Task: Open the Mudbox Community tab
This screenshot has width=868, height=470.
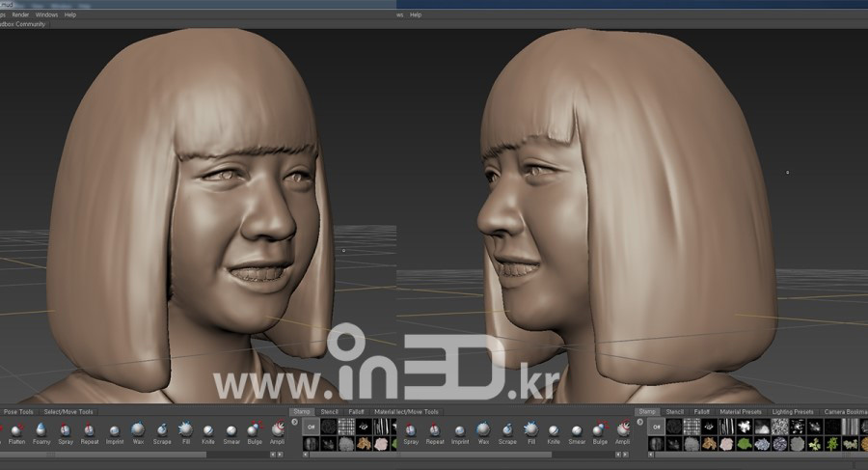Action: pos(23,24)
